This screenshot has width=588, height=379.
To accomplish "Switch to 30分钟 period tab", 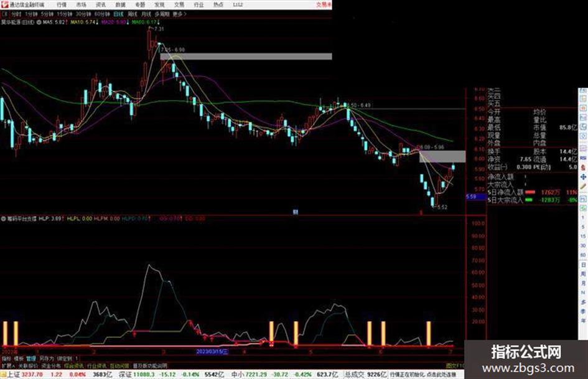I will 83,14.
